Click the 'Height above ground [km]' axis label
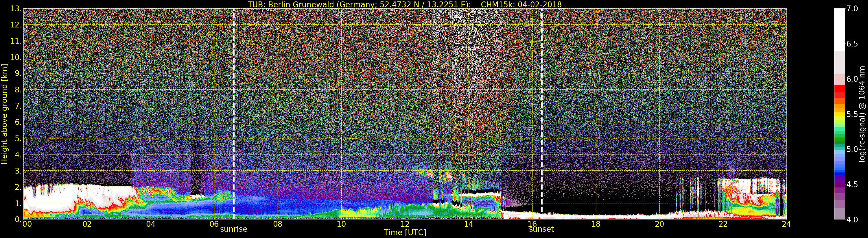This screenshot has height=238, width=868. (4, 114)
